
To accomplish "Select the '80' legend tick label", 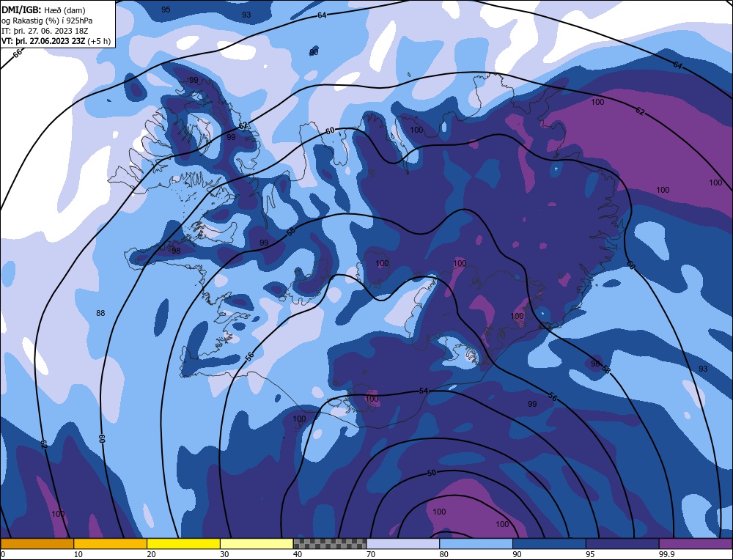I will click(444, 554).
